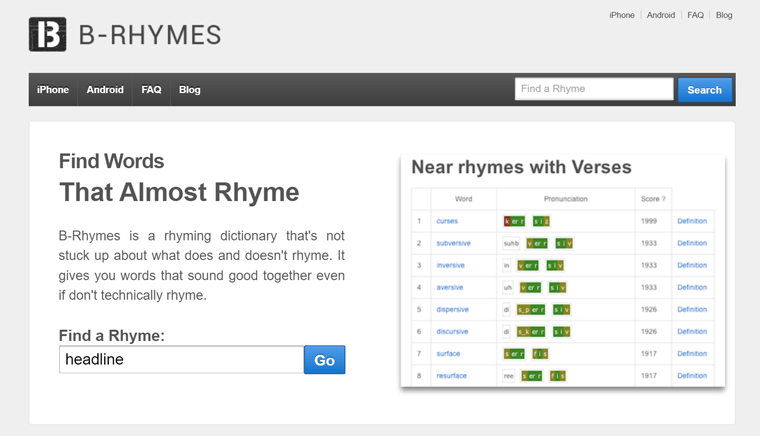The height and width of the screenshot is (436, 760).
Task: Click the Find a Rhyme field containing headline
Action: coord(181,359)
